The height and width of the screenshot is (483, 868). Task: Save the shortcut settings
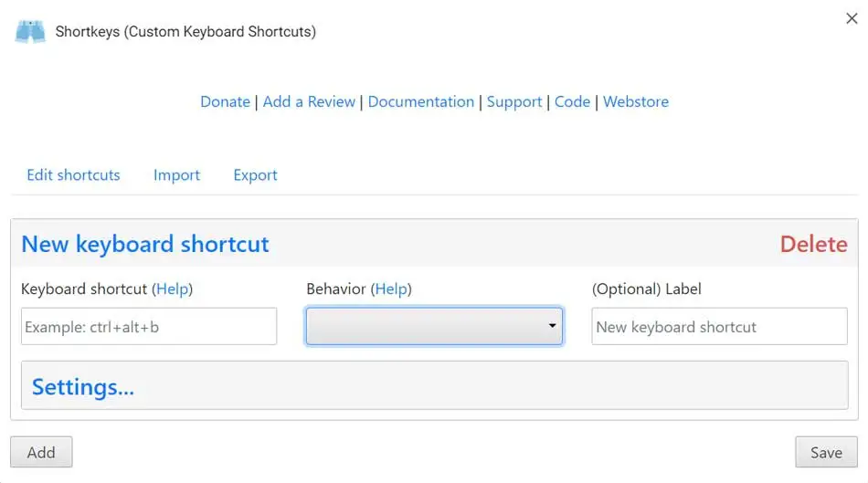(826, 452)
